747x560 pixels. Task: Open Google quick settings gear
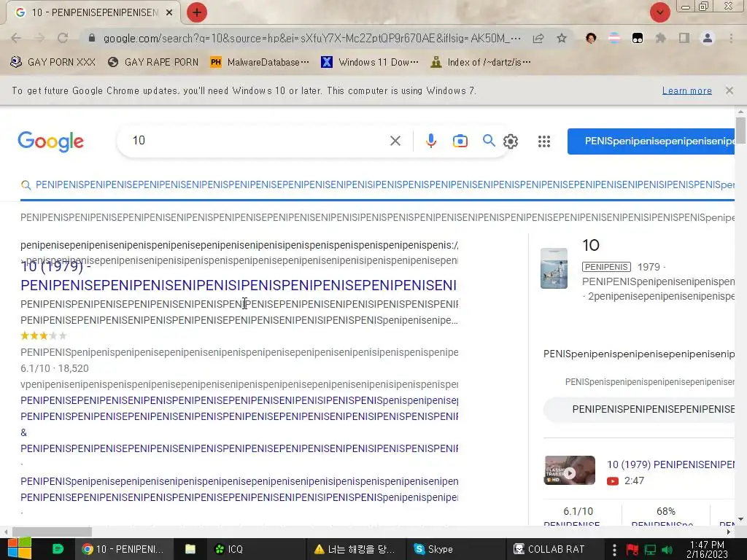pos(511,141)
